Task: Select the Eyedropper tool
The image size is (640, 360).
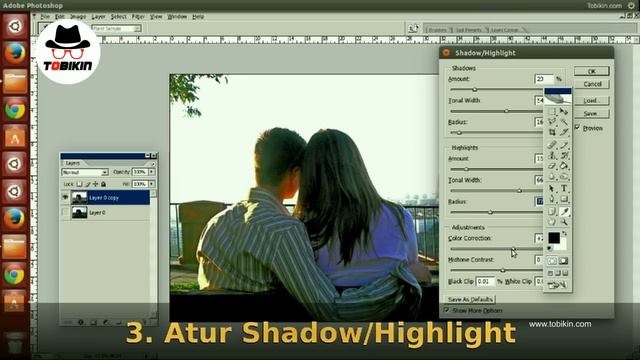Action: 564,211
